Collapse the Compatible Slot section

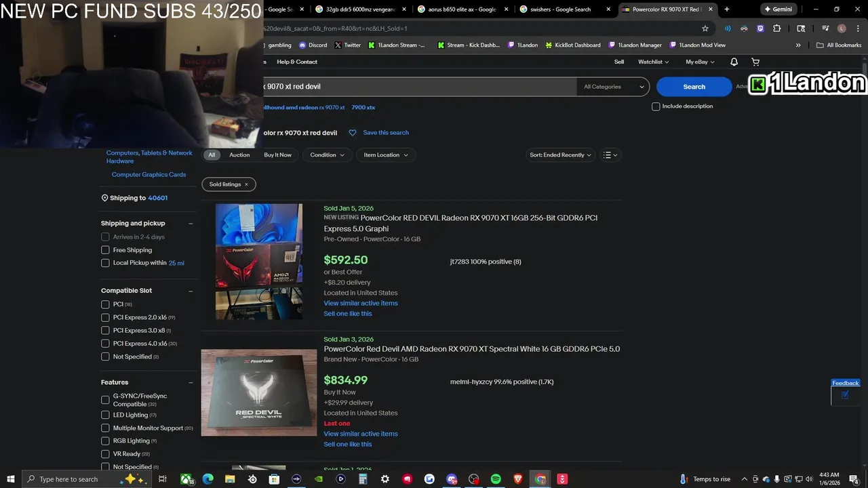coord(191,291)
